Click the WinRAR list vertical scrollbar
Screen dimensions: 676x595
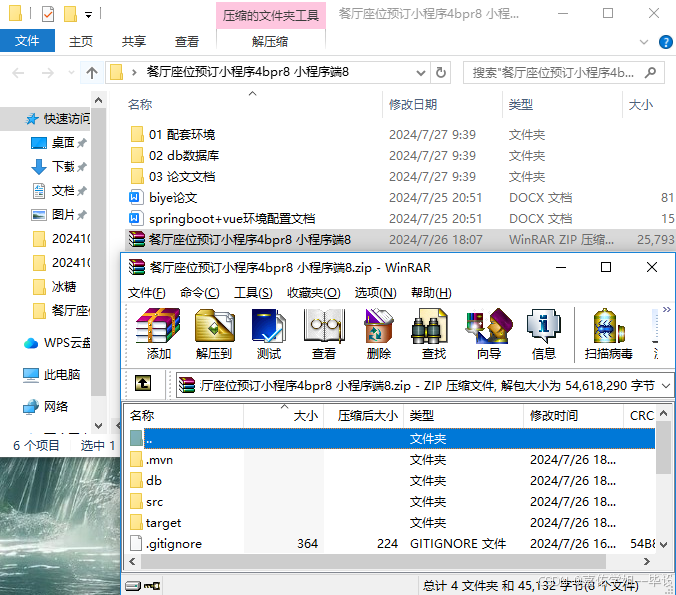pos(663,448)
